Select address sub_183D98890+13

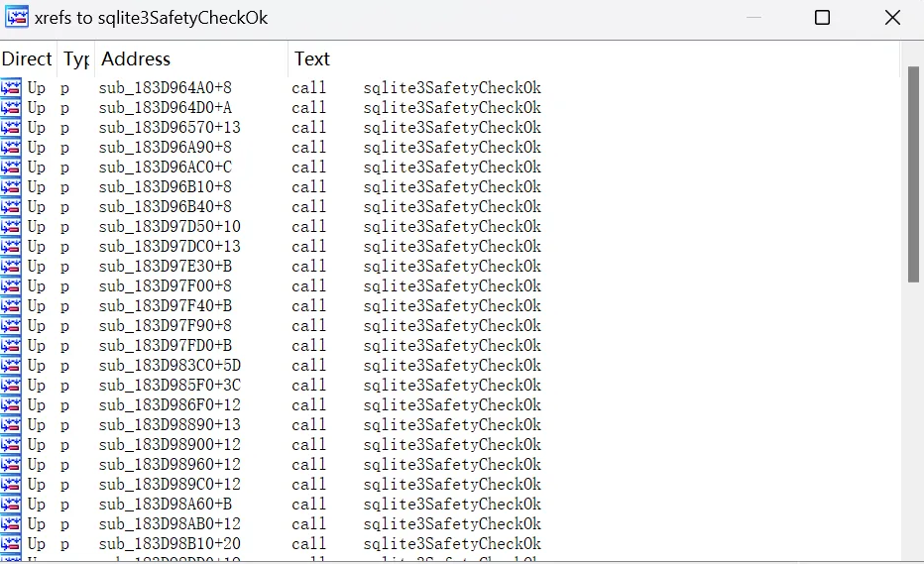(170, 425)
